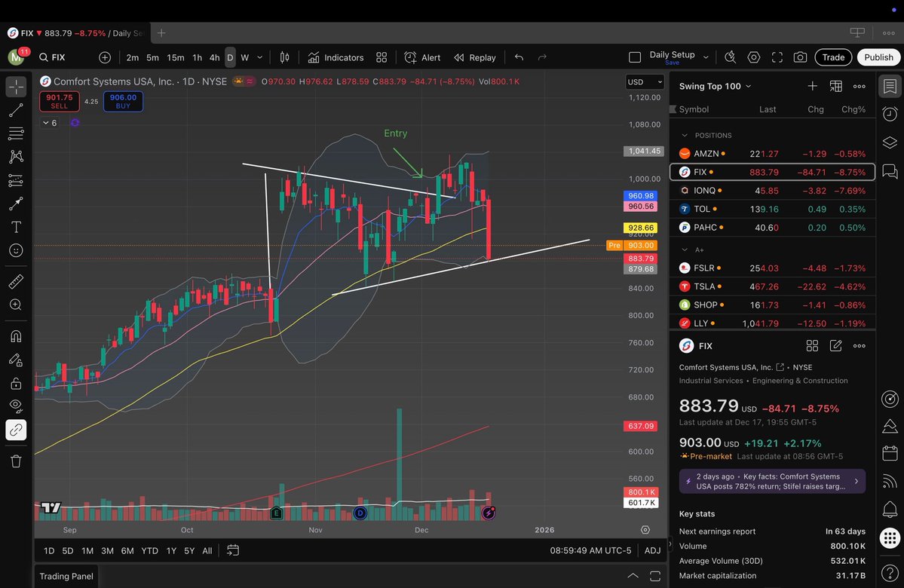
Task: Switch to the 1h interval
Action: coord(198,57)
